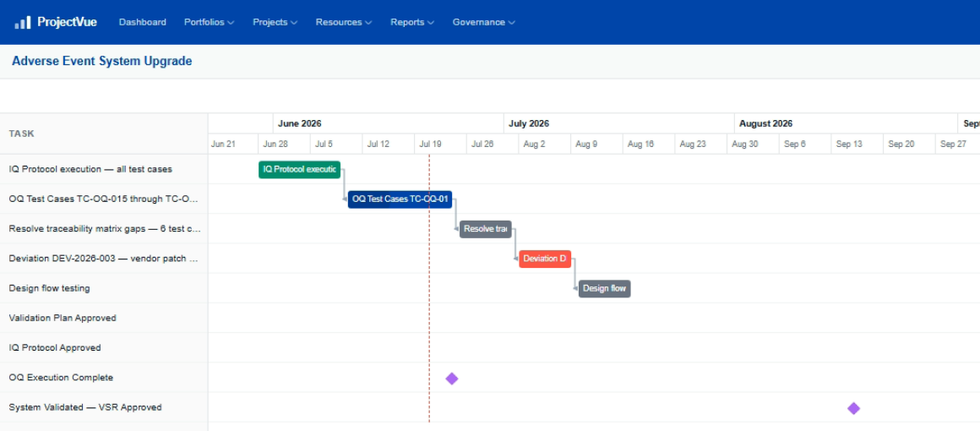Image resolution: width=980 pixels, height=431 pixels.
Task: Click the Sep 6 week header
Action: tap(805, 144)
